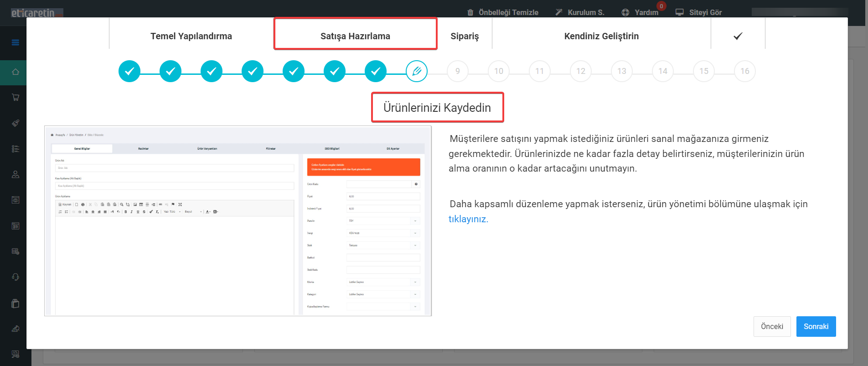Open the checkmark finish tab

(738, 36)
